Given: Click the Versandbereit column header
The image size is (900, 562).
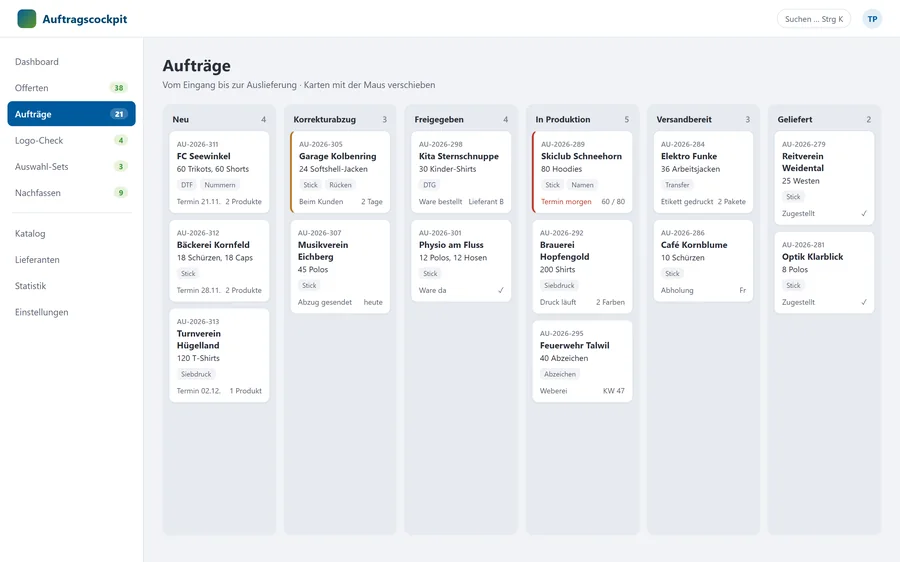Looking at the screenshot, I should pos(684,119).
